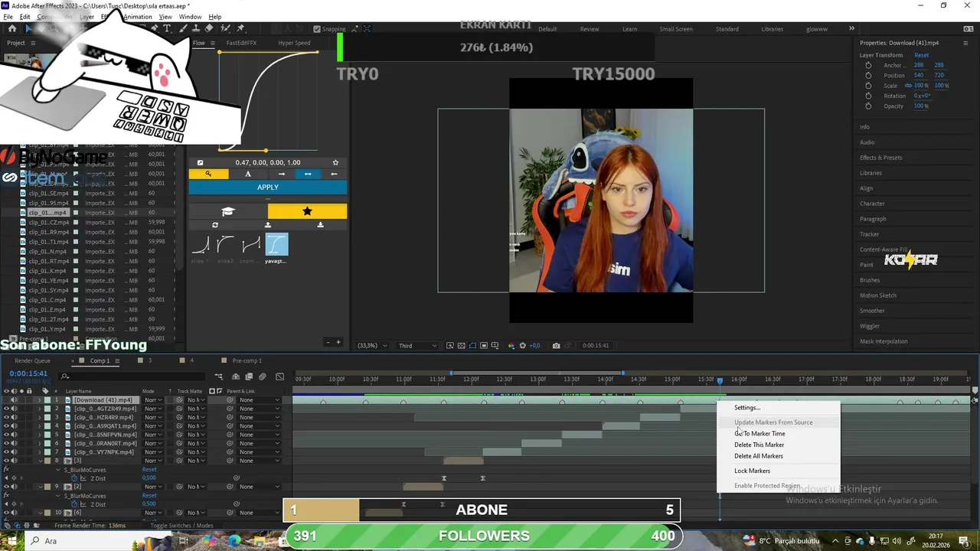Switch to the Render Queue tab
Image resolution: width=980 pixels, height=551 pixels.
(32, 360)
